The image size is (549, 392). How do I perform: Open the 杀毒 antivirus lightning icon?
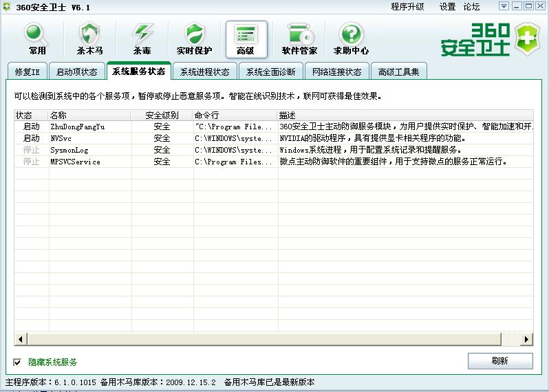[x=142, y=39]
